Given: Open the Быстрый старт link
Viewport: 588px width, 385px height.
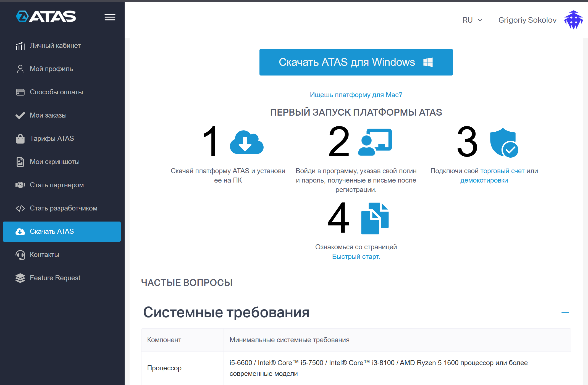Looking at the screenshot, I should point(356,257).
